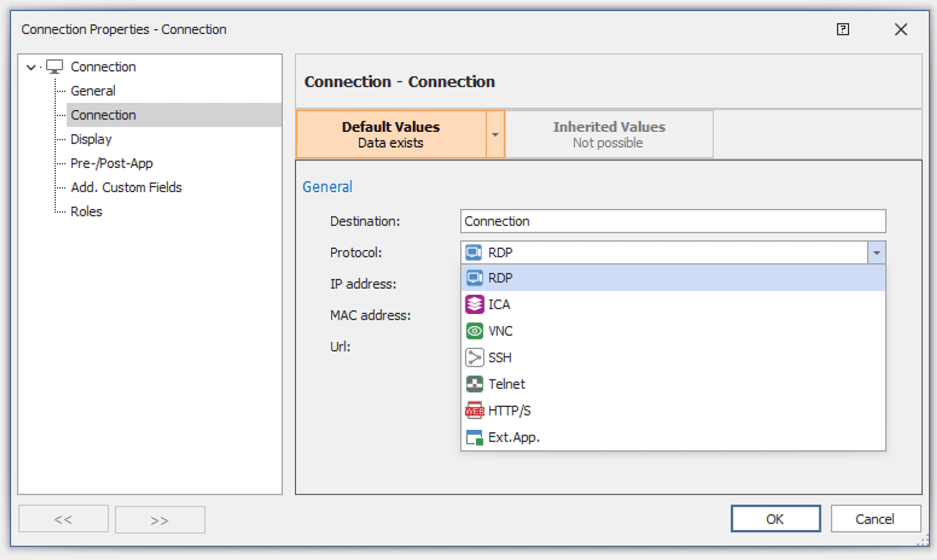Close the Protocol dropdown arrow
This screenshot has height=560, width=937.
[876, 253]
